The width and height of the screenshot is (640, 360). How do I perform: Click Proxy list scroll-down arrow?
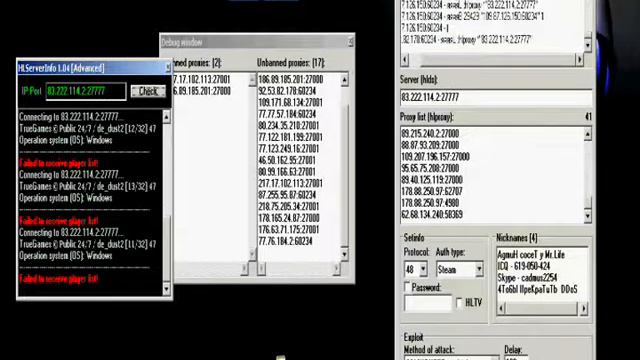point(588,216)
